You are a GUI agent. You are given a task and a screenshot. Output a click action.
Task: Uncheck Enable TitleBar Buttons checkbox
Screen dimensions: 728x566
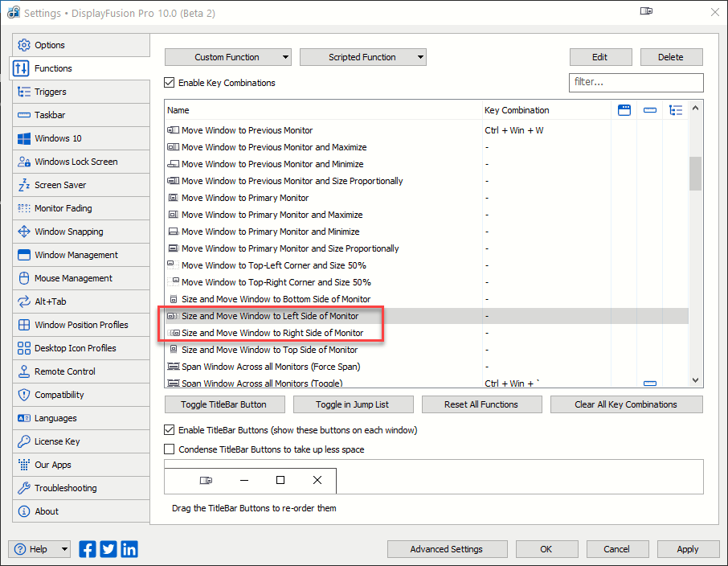(170, 430)
